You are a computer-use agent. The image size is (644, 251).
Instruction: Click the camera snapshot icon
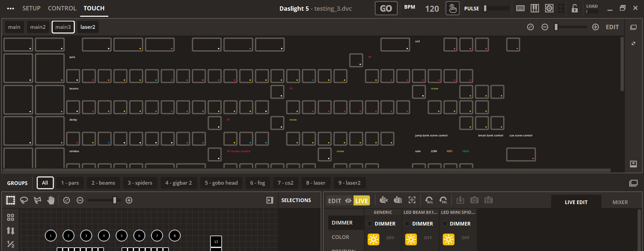click(x=474, y=200)
